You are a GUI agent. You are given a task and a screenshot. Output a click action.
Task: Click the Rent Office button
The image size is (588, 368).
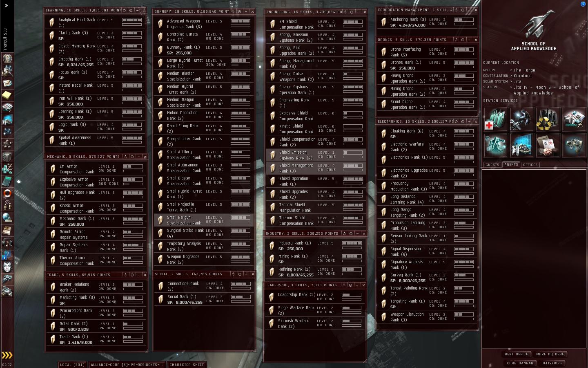tap(517, 354)
